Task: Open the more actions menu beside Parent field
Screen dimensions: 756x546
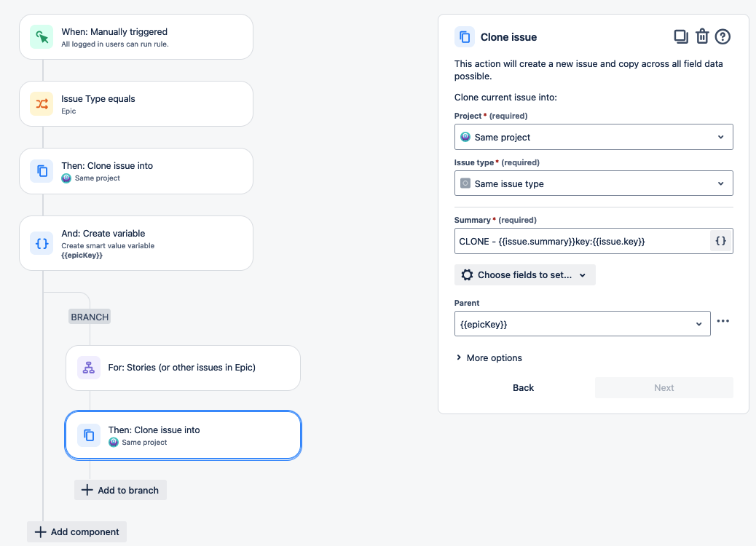Action: [x=723, y=321]
